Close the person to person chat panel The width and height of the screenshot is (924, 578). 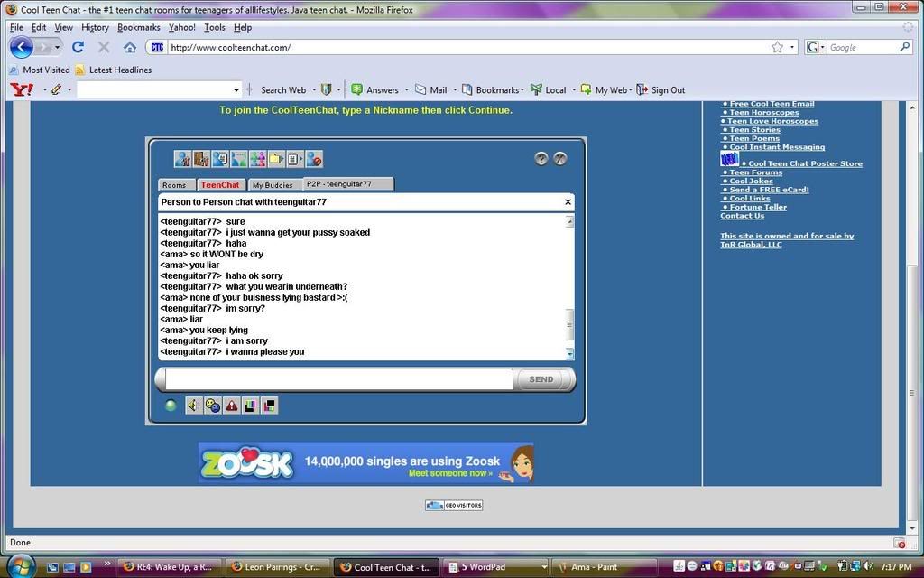pyautogui.click(x=568, y=202)
